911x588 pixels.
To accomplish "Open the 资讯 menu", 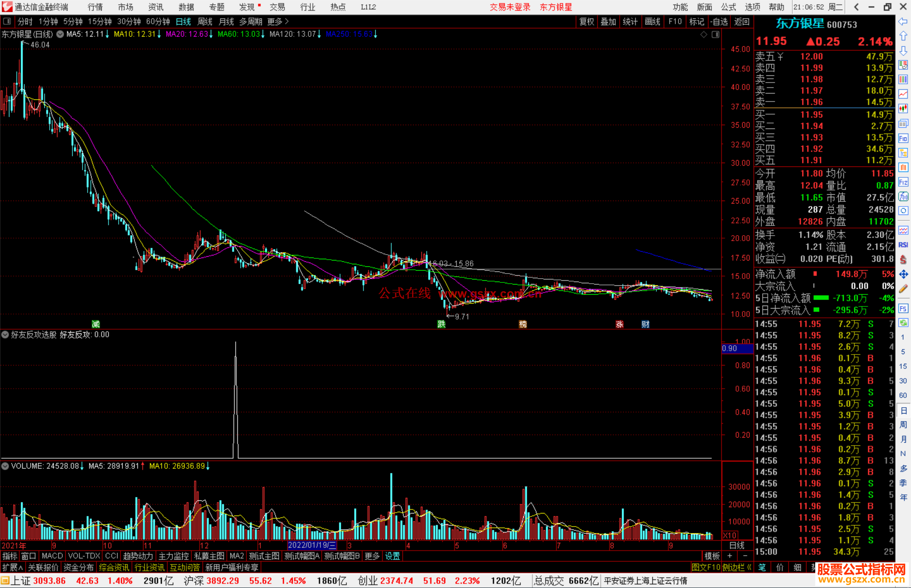I will point(156,7).
